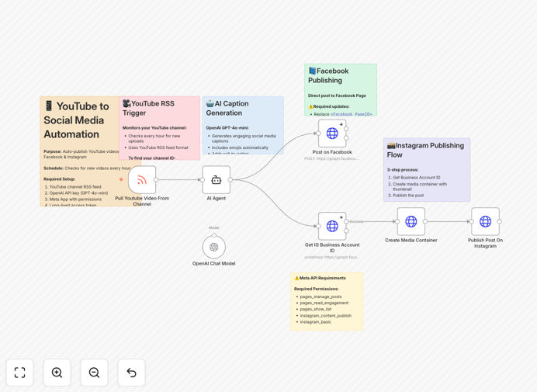This screenshot has width=537, height=392.
Task: Click the RSS node's output connector dot
Action: [x=156, y=180]
